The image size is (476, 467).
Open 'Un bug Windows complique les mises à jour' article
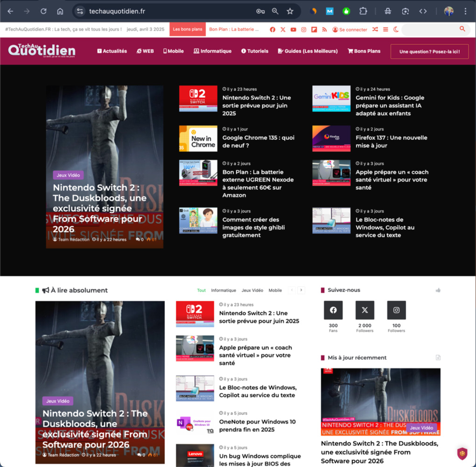tap(260, 460)
